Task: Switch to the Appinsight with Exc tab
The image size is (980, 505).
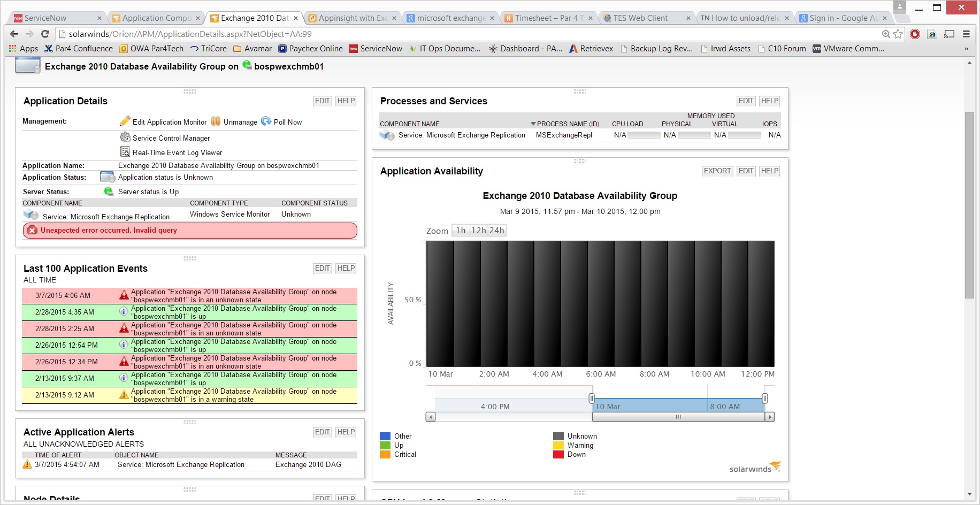Action: [351, 18]
